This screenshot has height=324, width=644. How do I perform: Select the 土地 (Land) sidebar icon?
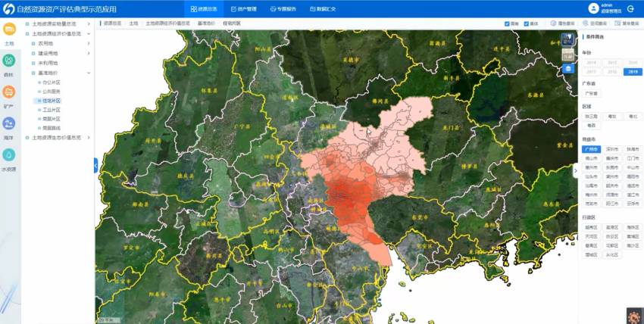pos(9,30)
